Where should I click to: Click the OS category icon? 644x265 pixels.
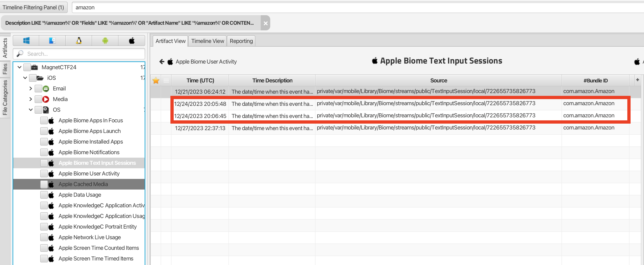[46, 110]
